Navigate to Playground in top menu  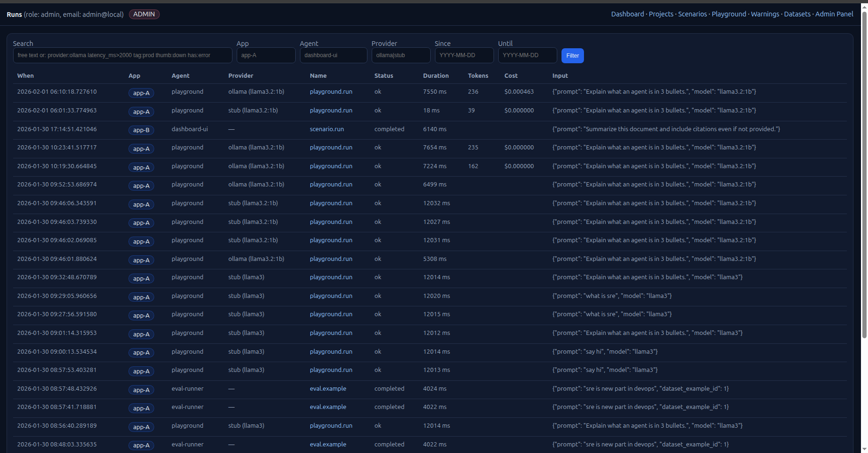pyautogui.click(x=729, y=14)
